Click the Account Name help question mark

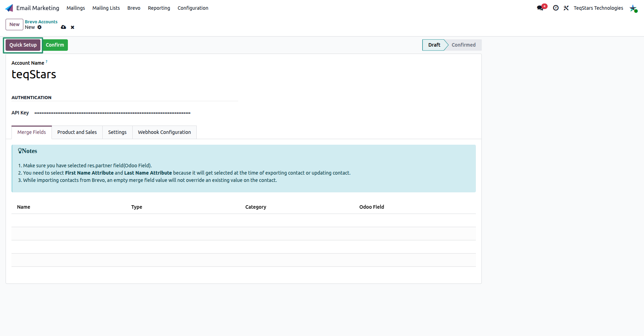coord(47,62)
